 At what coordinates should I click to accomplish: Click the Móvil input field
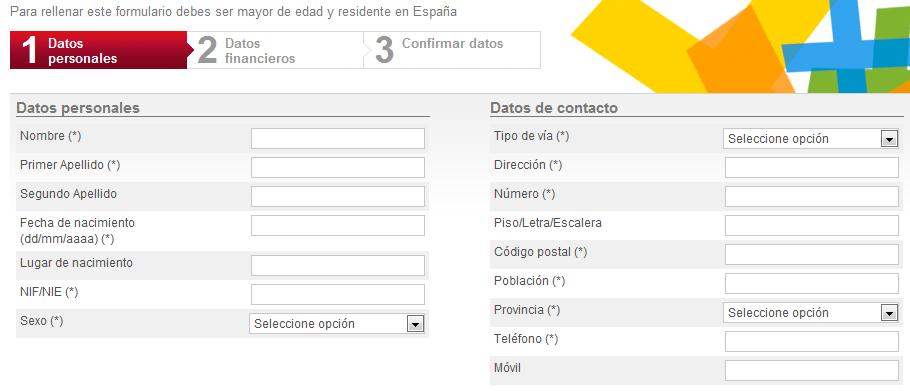(812, 371)
